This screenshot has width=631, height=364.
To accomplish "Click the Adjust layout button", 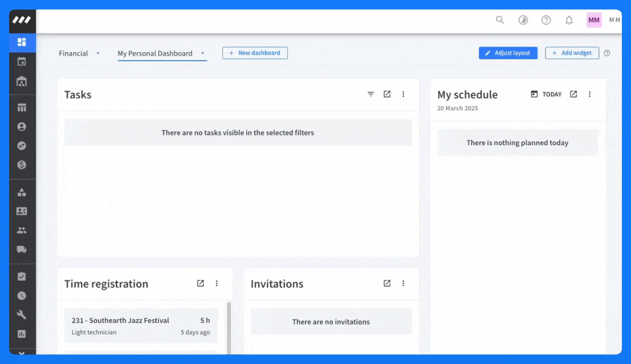I will [x=508, y=53].
